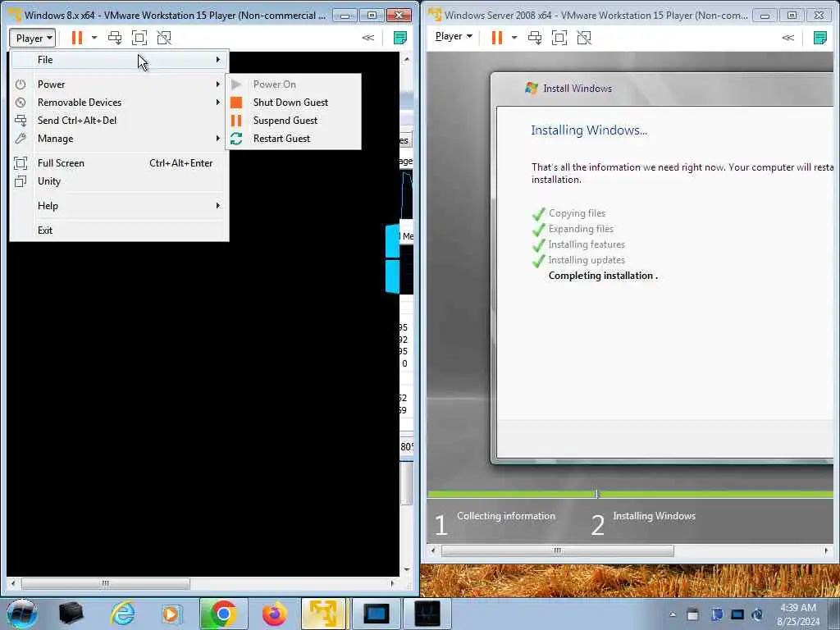Send Ctrl+Alt+Del icon in Windows 8.x toolbar
The image size is (840, 630).
coord(115,38)
